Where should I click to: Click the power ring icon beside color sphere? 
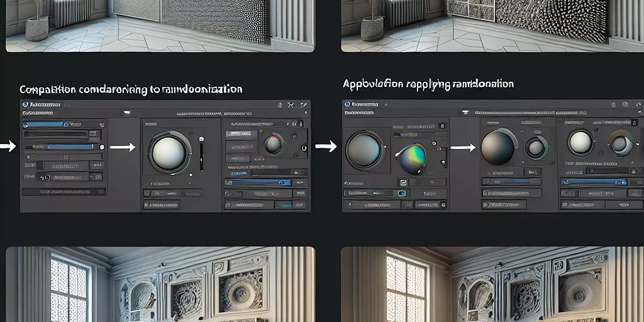coord(304,148)
